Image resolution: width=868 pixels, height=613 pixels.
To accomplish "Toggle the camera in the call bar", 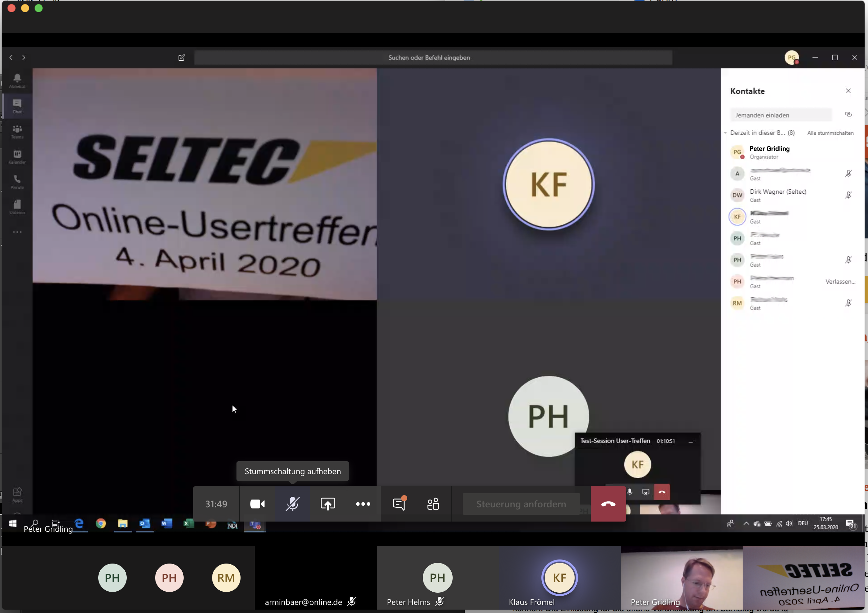I will 257,504.
